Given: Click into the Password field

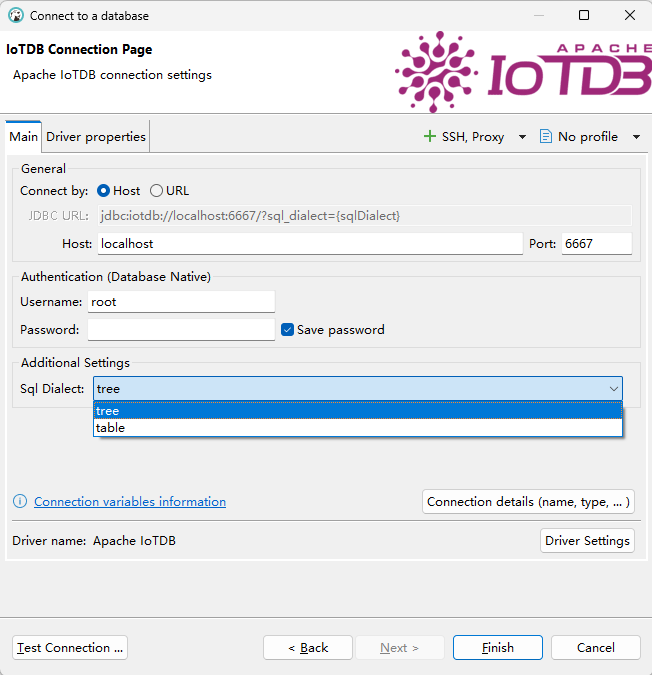Looking at the screenshot, I should click(181, 330).
